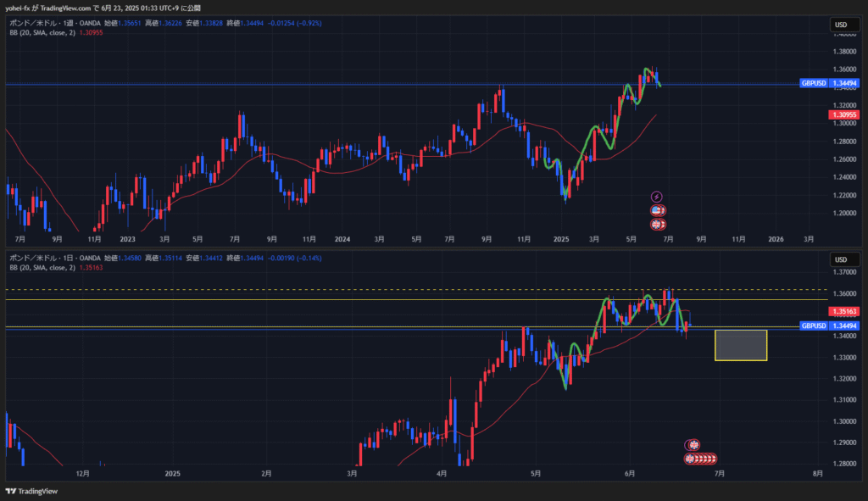The width and height of the screenshot is (868, 501).
Task: Click the TradingView logo
Action: pos(31,491)
